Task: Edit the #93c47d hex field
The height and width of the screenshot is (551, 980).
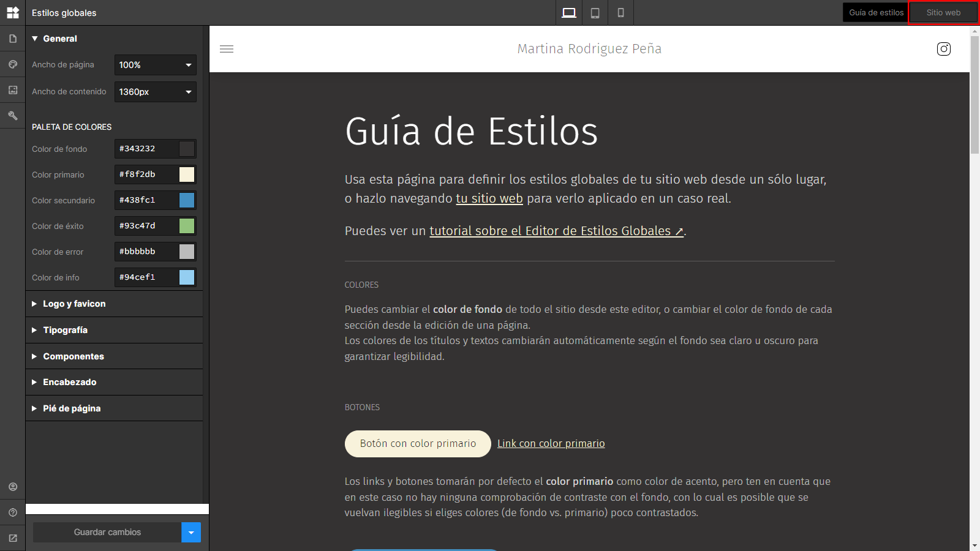Action: (x=146, y=226)
